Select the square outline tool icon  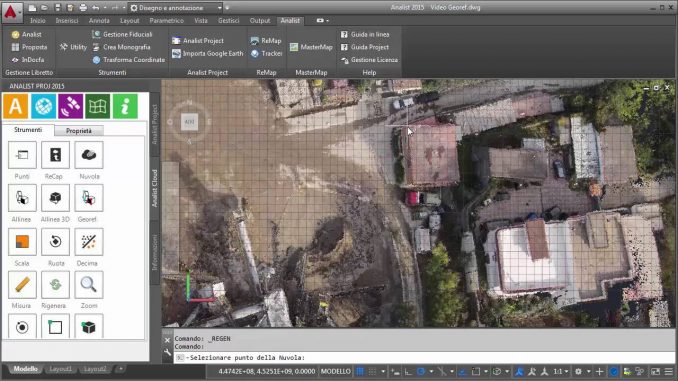pyautogui.click(x=55, y=327)
